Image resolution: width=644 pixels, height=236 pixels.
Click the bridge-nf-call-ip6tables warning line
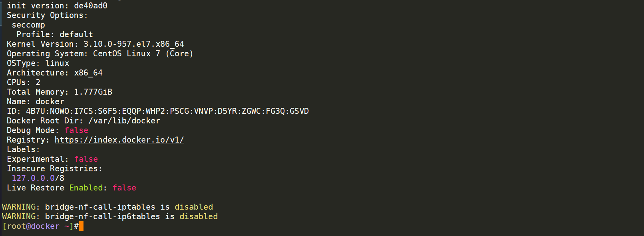click(x=110, y=216)
